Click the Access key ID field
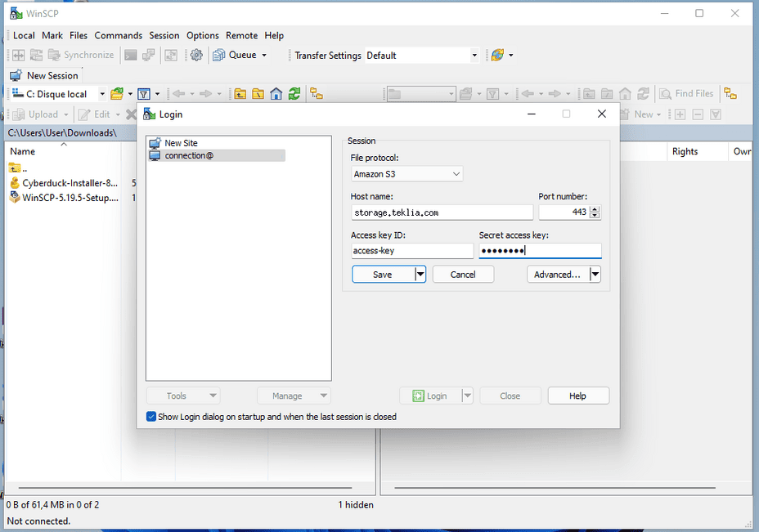The height and width of the screenshot is (532, 759). (412, 251)
